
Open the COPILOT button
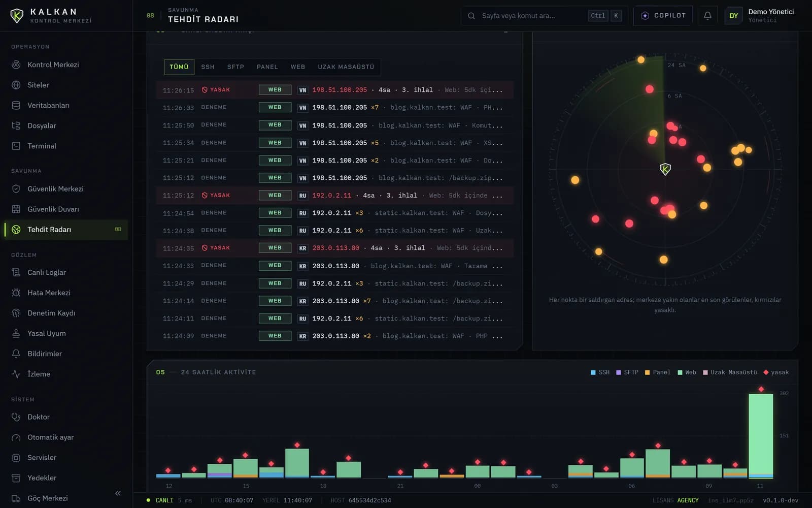coord(663,16)
